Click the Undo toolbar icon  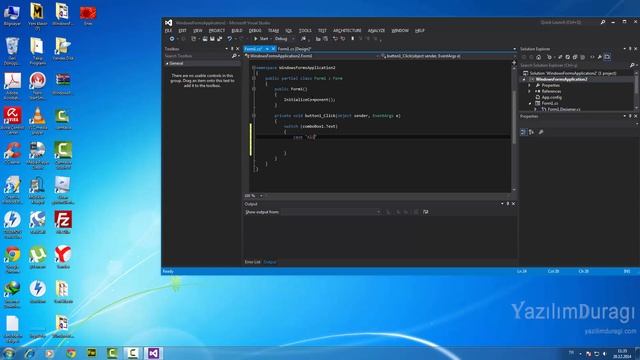[x=230, y=39]
